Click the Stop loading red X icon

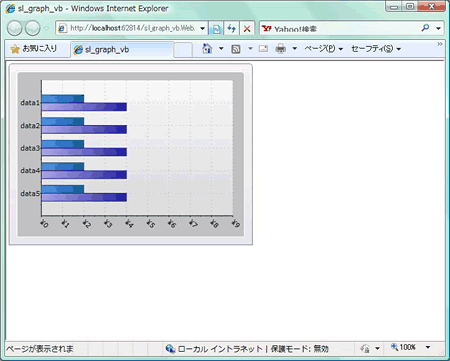click(247, 29)
